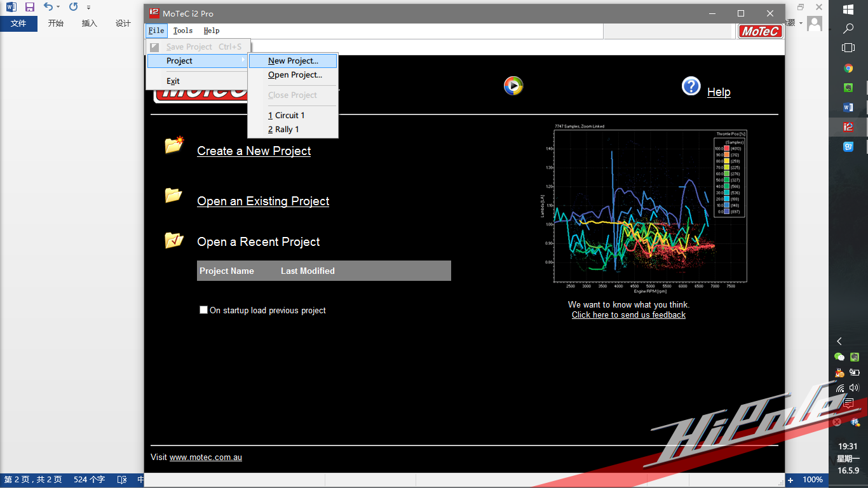This screenshot has width=868, height=488.
Task: Click Word's 开始 tab
Action: [56, 24]
